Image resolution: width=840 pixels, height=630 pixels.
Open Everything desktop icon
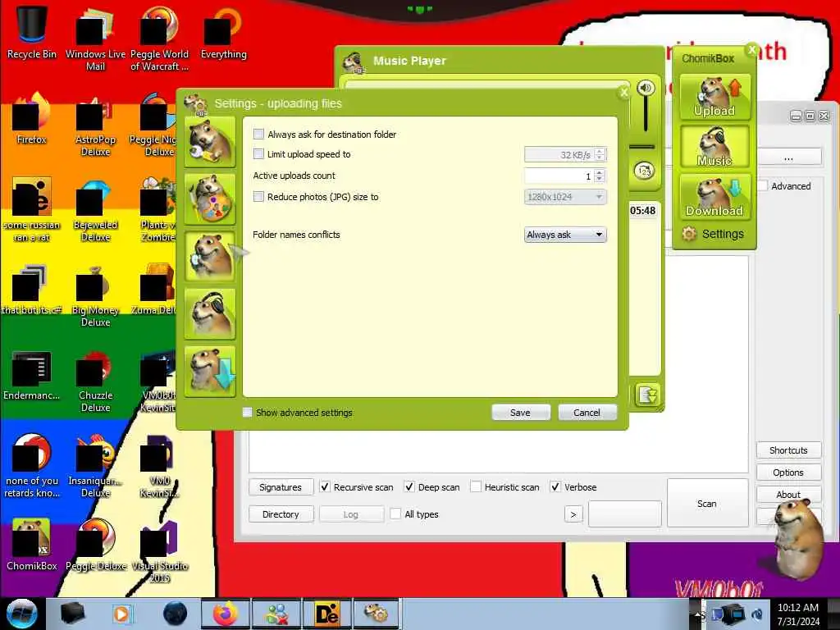223,32
